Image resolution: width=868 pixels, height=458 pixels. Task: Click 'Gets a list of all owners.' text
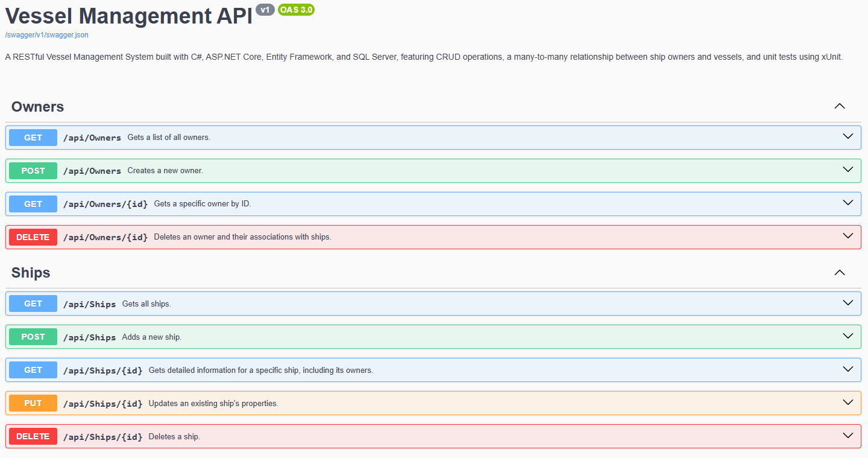click(169, 138)
